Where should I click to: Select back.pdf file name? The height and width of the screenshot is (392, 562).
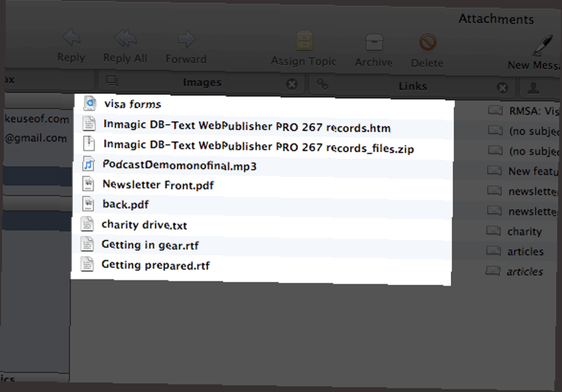point(125,204)
